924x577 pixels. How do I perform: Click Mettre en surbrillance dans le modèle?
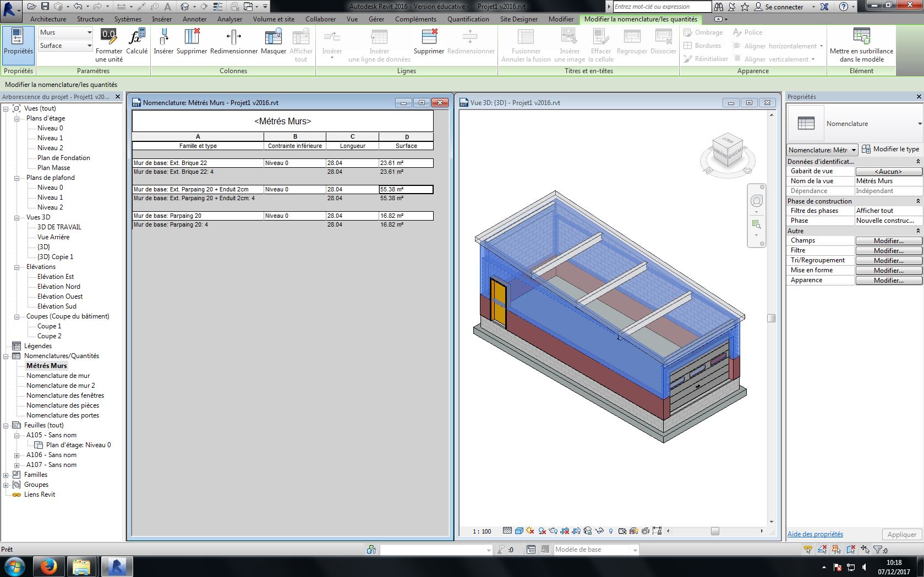click(x=861, y=37)
